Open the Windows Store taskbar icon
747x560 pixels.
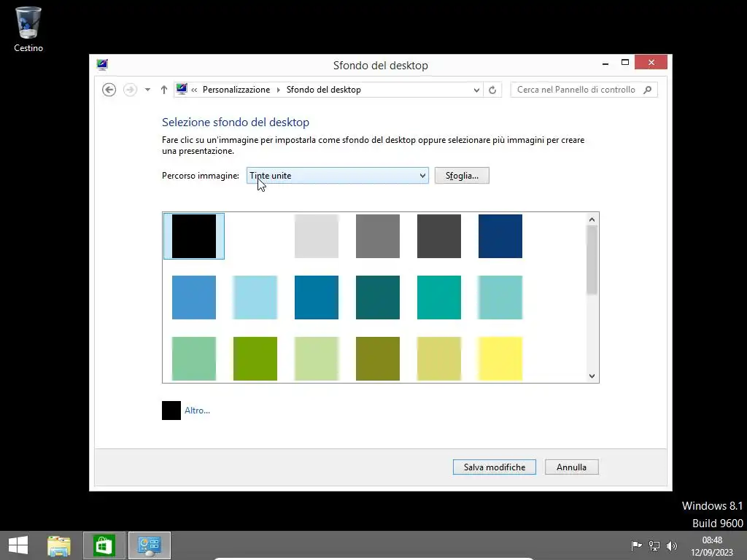104,545
